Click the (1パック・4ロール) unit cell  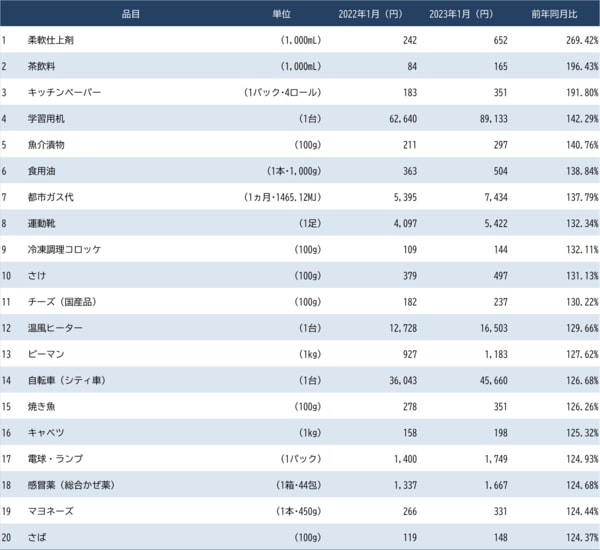282,92
